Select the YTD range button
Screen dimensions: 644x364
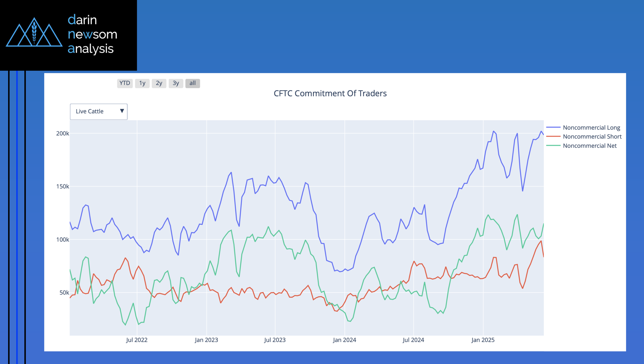click(125, 83)
